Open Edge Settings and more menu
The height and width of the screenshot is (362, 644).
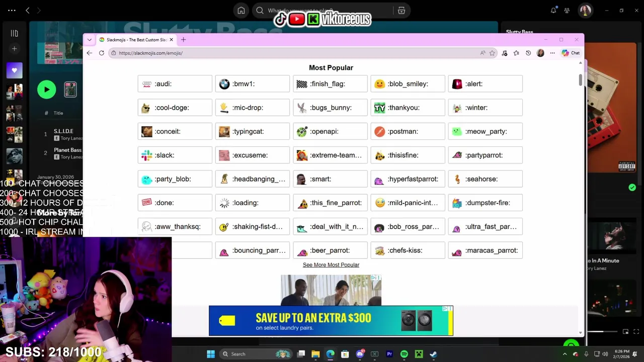[x=552, y=53]
